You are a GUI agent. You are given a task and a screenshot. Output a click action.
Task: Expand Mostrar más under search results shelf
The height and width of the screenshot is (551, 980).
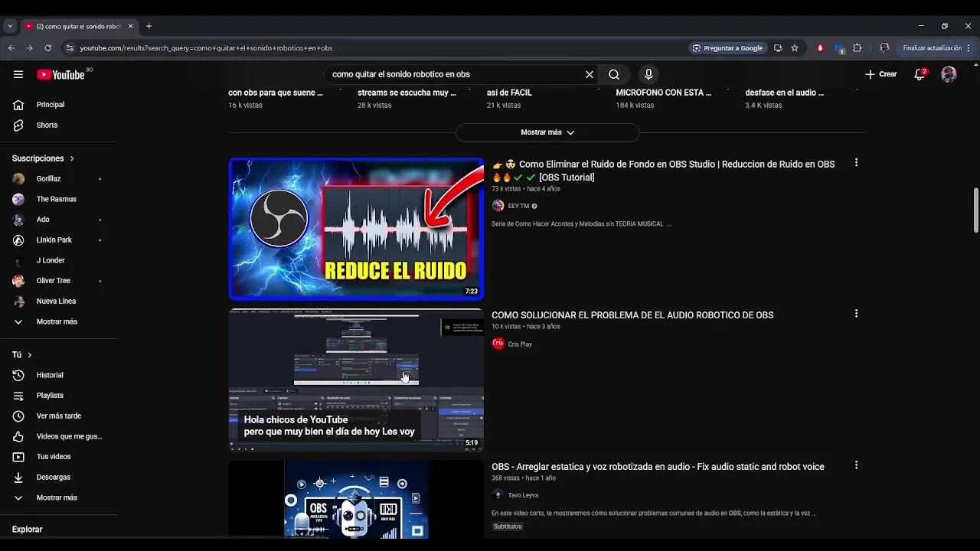pyautogui.click(x=547, y=132)
